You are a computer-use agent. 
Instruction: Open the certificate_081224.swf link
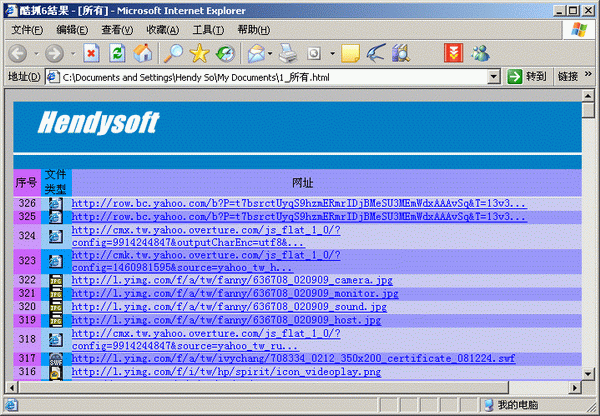293,359
